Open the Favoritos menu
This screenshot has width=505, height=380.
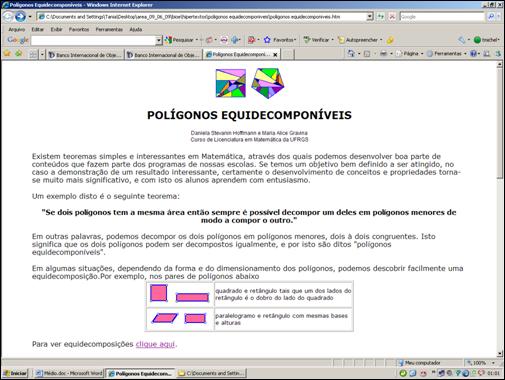tap(79, 29)
